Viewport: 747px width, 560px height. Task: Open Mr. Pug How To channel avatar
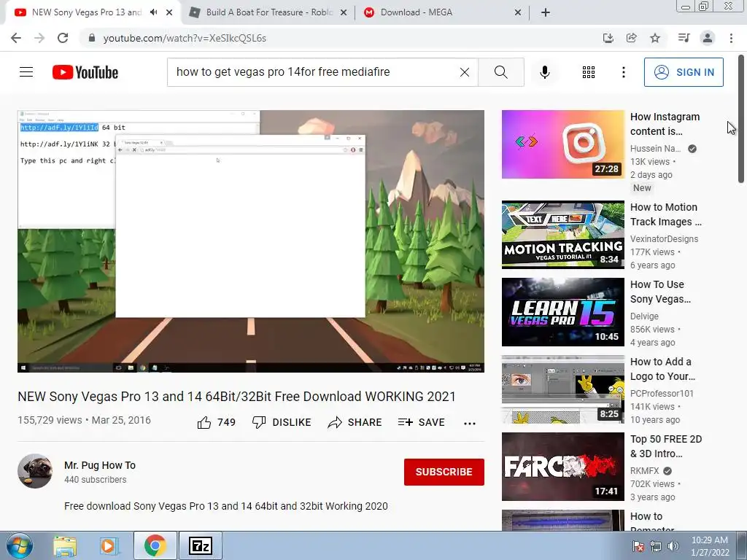[35, 471]
